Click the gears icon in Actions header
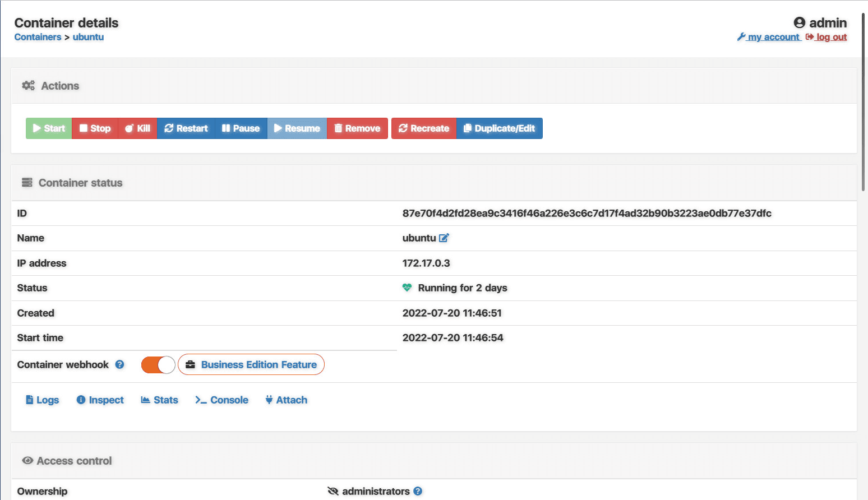 coord(28,86)
